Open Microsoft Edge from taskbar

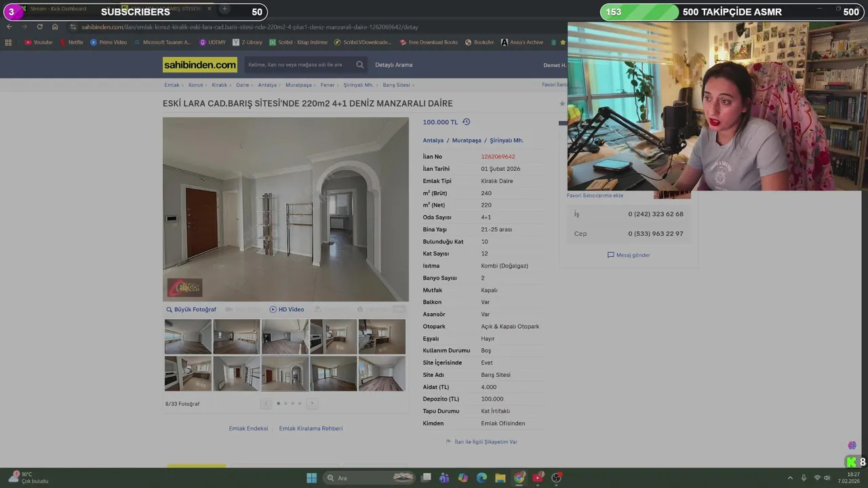pyautogui.click(x=481, y=478)
